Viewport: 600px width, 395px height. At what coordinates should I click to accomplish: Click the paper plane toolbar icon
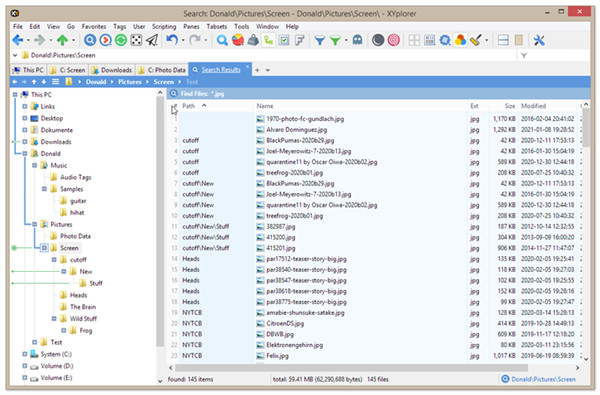[x=152, y=40]
